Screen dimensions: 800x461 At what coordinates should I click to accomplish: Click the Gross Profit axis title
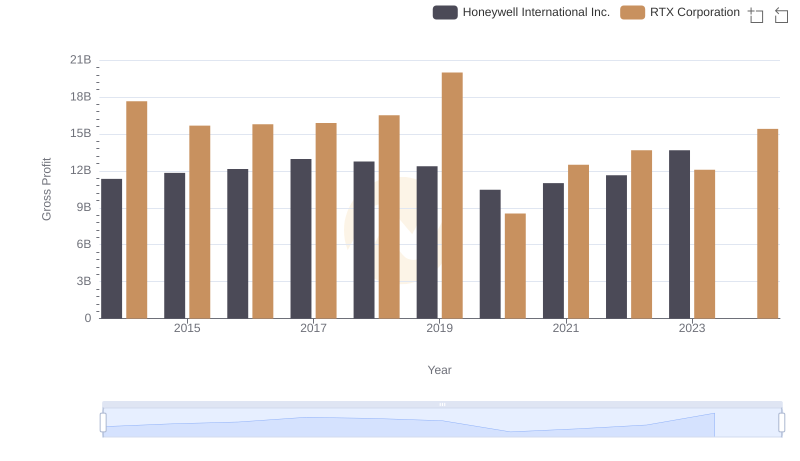point(46,189)
